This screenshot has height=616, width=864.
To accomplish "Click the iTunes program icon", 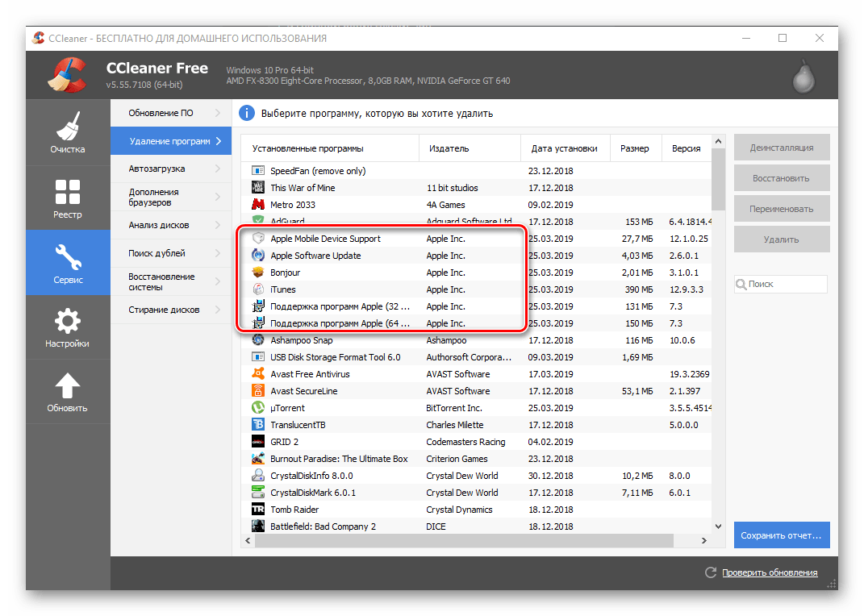I will click(x=258, y=289).
